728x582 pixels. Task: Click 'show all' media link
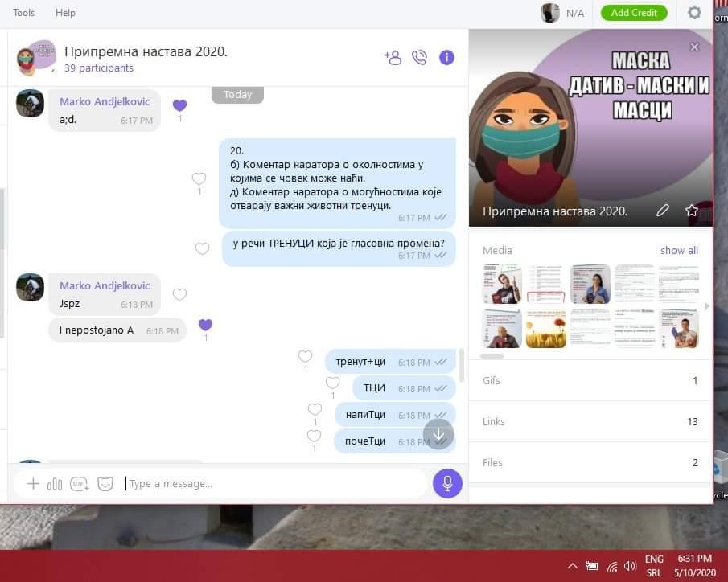(x=679, y=250)
